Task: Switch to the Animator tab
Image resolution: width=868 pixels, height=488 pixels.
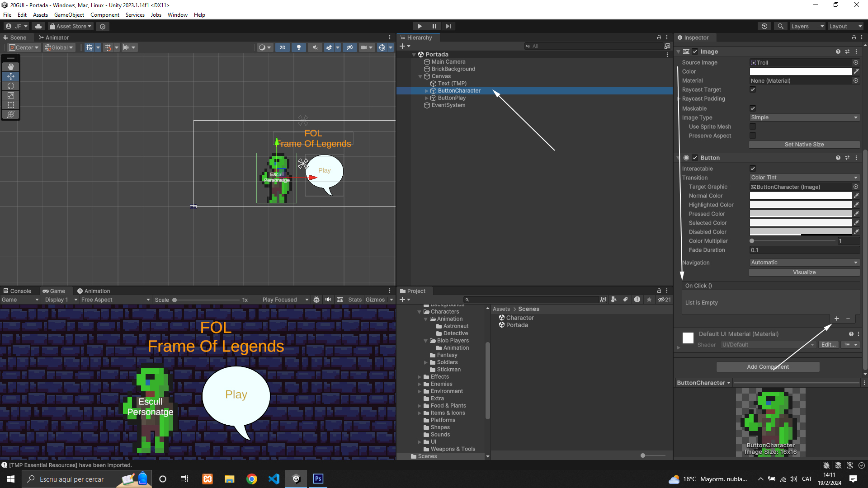Action: click(x=54, y=38)
